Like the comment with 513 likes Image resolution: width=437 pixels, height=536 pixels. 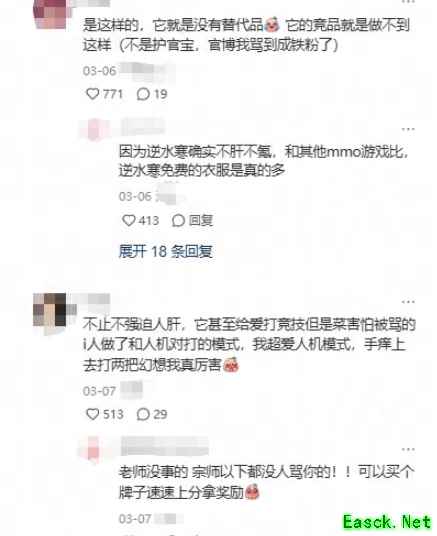pos(92,414)
